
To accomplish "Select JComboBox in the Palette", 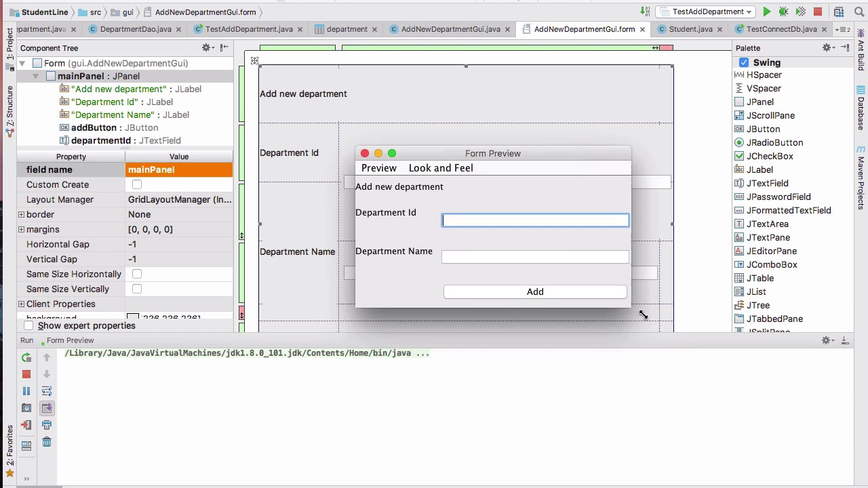I will click(772, 264).
